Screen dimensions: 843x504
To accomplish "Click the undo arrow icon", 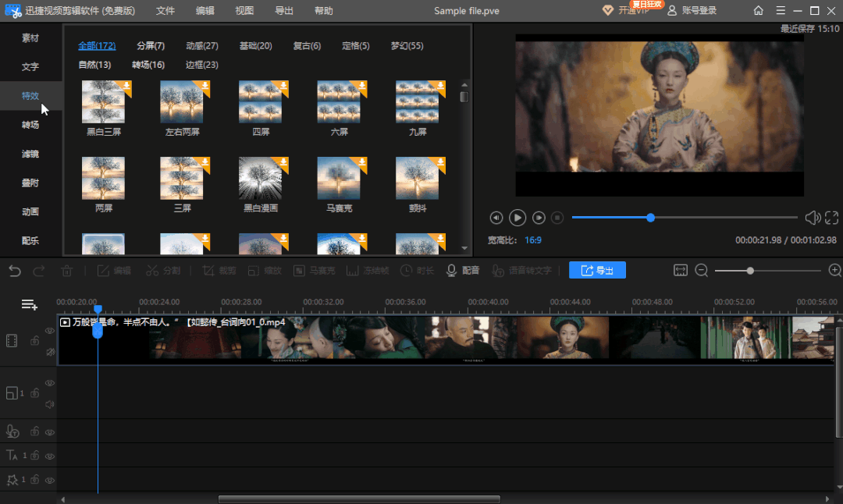I will pyautogui.click(x=15, y=271).
